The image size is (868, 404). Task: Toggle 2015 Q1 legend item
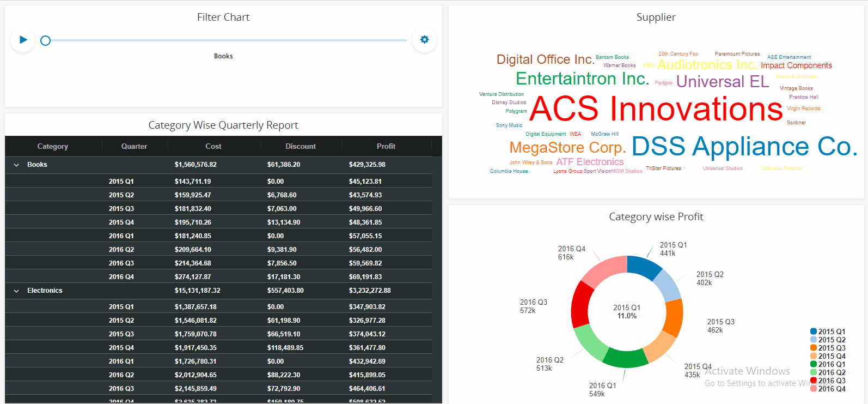coord(828,331)
